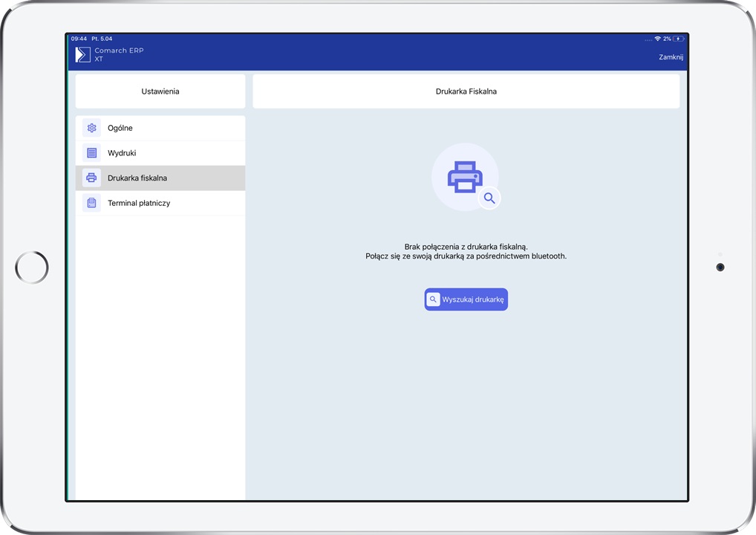Tap the terminal icon beside Terminal płatniczy
The image size is (756, 535).
[91, 203]
